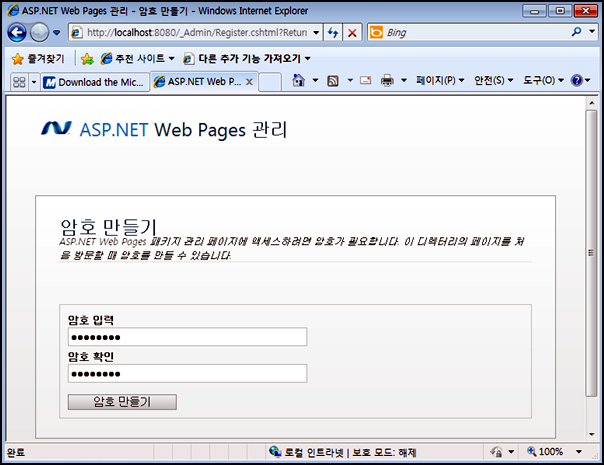Click the RSS feeds icon
Screen dimensions: 604x465
click(333, 81)
